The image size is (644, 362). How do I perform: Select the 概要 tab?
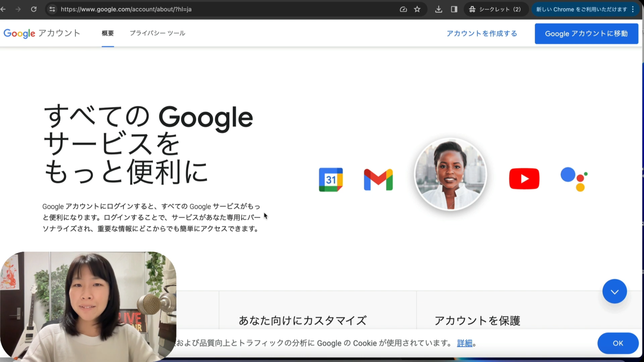[x=108, y=33]
